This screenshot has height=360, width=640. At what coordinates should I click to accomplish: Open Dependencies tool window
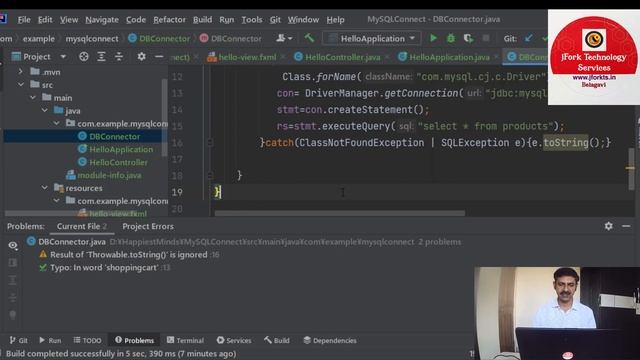[x=330, y=340]
